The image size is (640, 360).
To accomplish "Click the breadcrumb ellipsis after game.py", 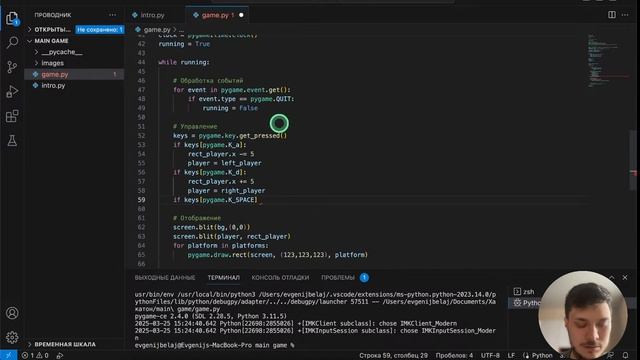I will 181,30.
